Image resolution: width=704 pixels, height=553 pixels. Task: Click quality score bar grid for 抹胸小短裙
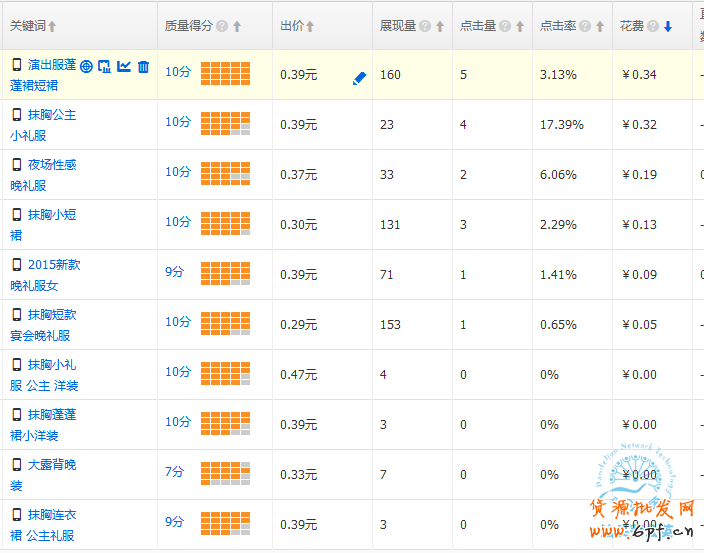coord(225,223)
